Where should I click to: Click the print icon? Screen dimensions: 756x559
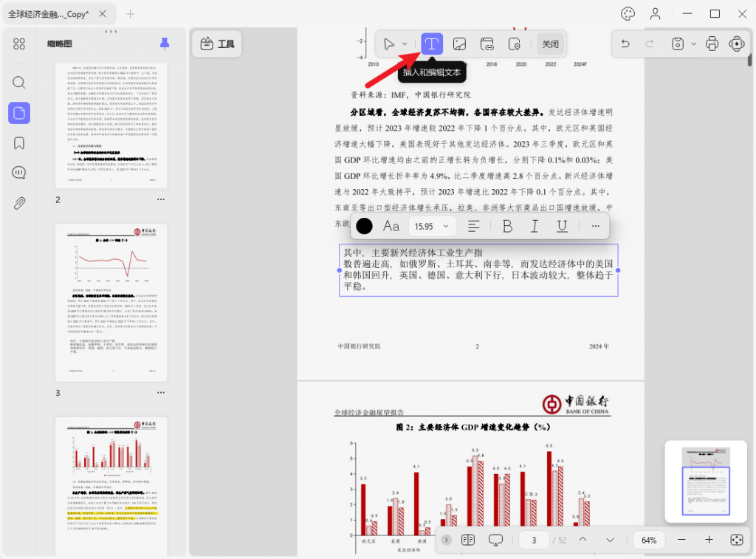point(712,44)
